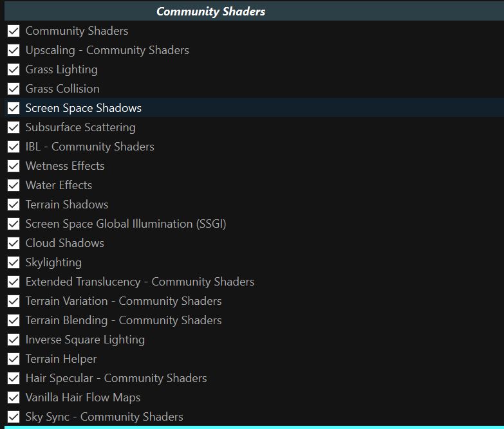Screen dimensions: 504x429
Task: Select the Upscaling - Community Shaders name
Action: point(107,50)
